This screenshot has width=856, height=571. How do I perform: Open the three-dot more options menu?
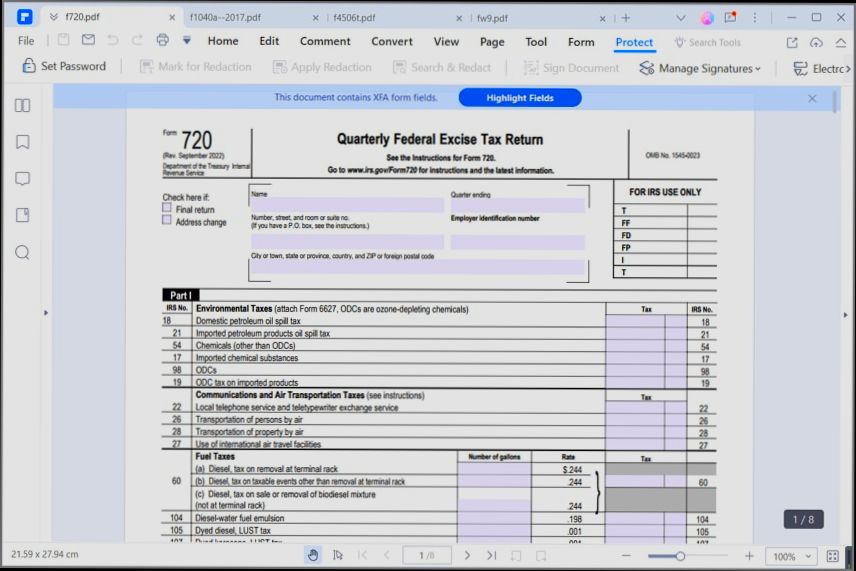pos(754,18)
